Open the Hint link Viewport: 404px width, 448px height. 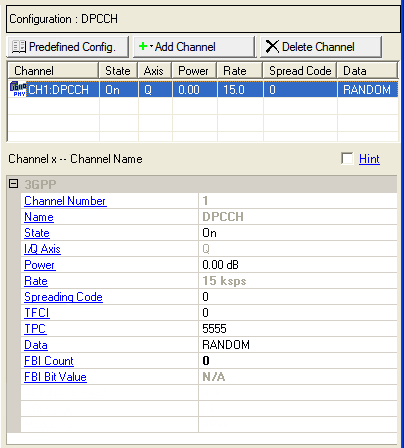point(369,159)
